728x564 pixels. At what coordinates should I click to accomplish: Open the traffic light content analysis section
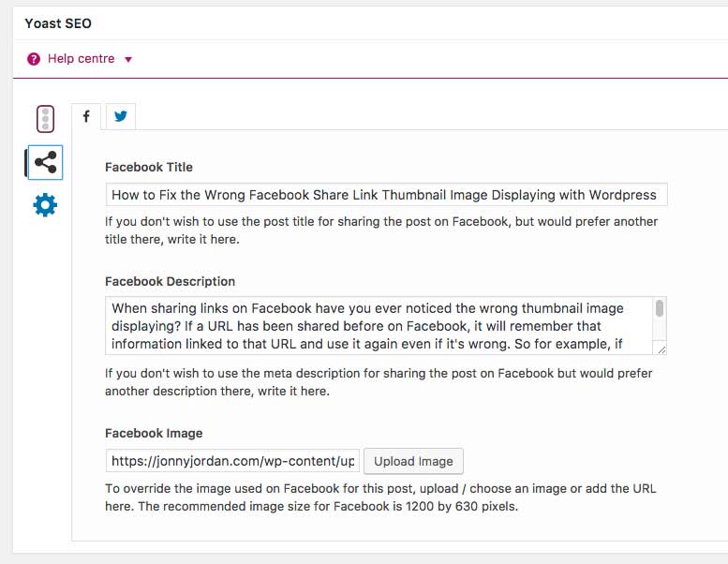click(x=45, y=119)
